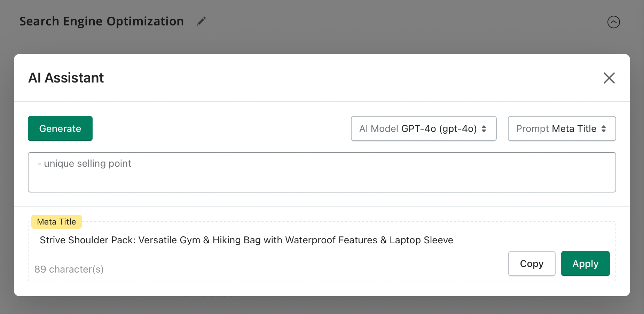Click the dimmed backdrop below the dialog
Image resolution: width=644 pixels, height=314 pixels.
point(322,306)
